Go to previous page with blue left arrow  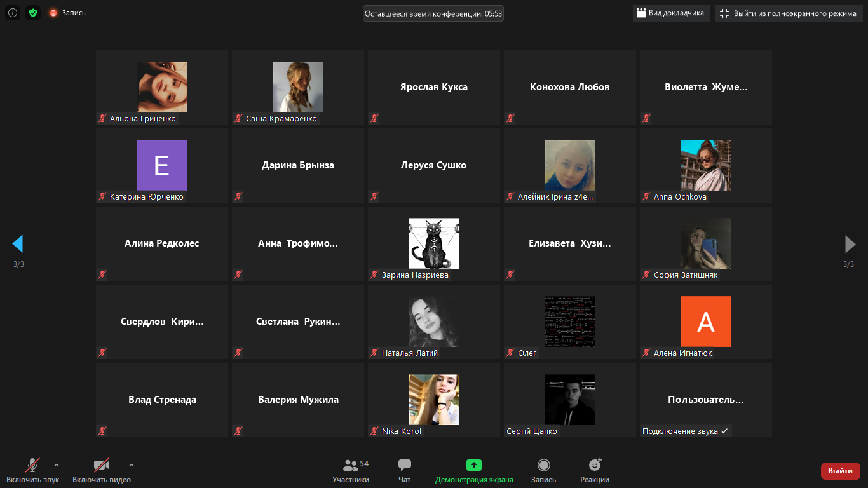pyautogui.click(x=18, y=243)
